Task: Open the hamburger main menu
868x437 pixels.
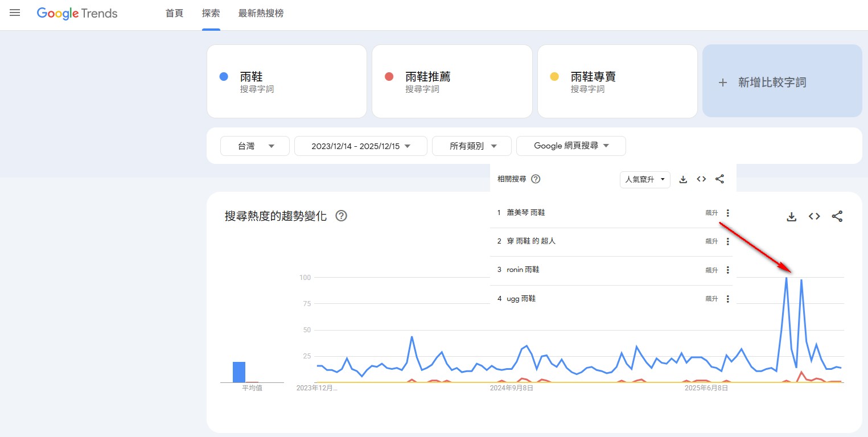Action: pyautogui.click(x=15, y=13)
